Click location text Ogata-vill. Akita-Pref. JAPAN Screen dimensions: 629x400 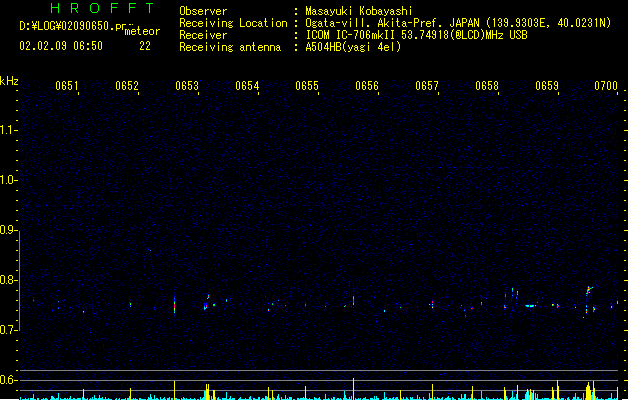pyautogui.click(x=392, y=23)
